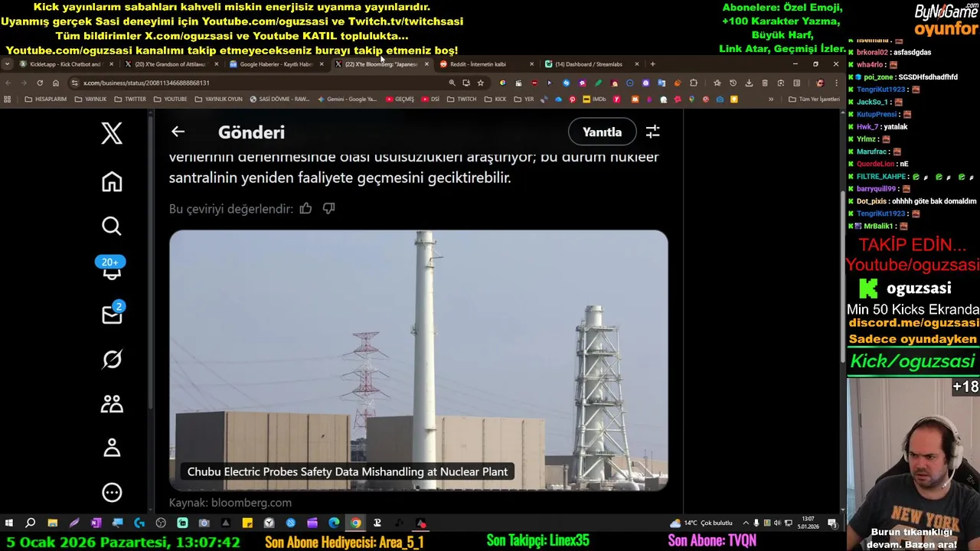Screen dimensions: 980x551
Task: Open the bloomberg.com source link
Action: coord(251,503)
